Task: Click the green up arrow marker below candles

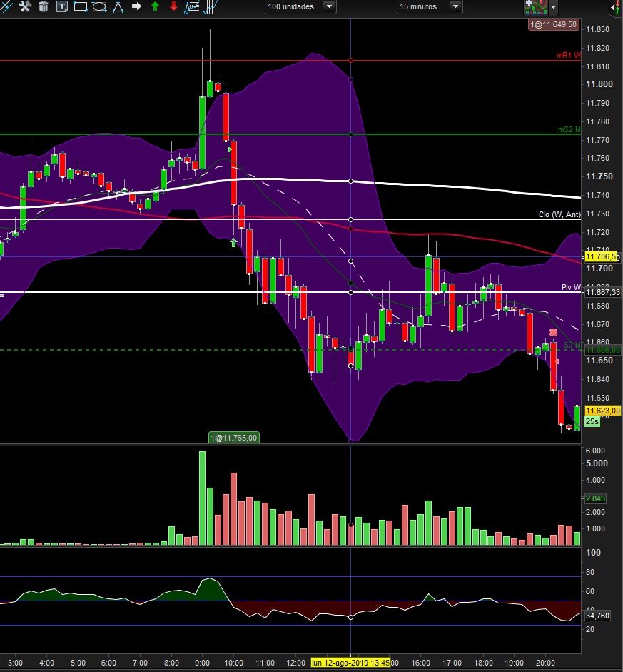Action: point(233,243)
